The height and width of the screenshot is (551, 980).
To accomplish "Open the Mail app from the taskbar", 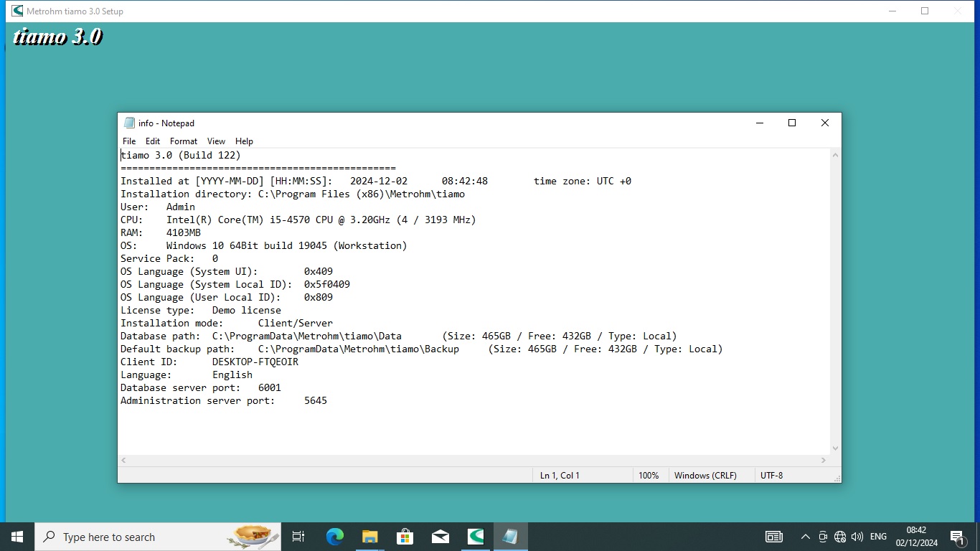I will [x=440, y=537].
